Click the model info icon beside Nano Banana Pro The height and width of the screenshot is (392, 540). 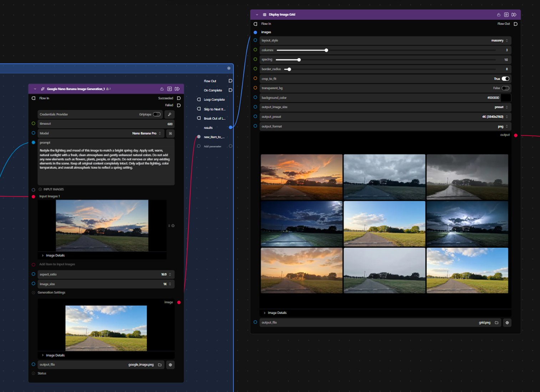170,133
